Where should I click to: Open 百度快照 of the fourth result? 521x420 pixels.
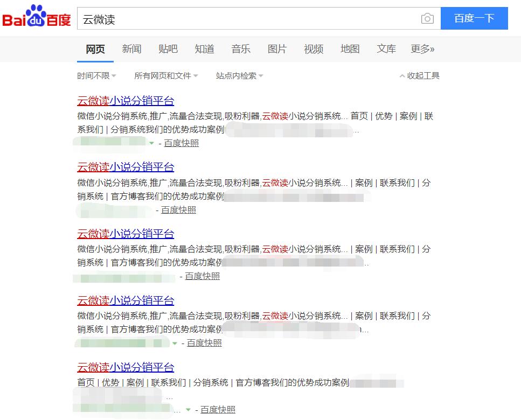(x=204, y=343)
